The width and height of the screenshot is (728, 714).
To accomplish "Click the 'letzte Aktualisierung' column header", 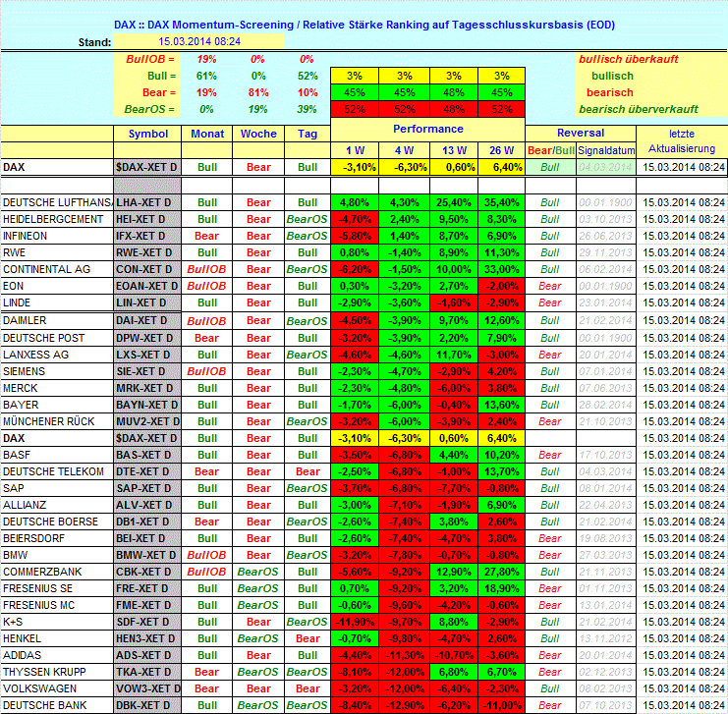I will point(687,140).
